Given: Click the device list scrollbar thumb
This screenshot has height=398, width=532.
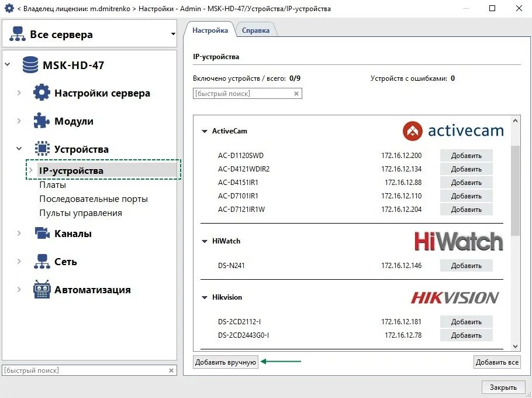Looking at the screenshot, I should click(515, 190).
